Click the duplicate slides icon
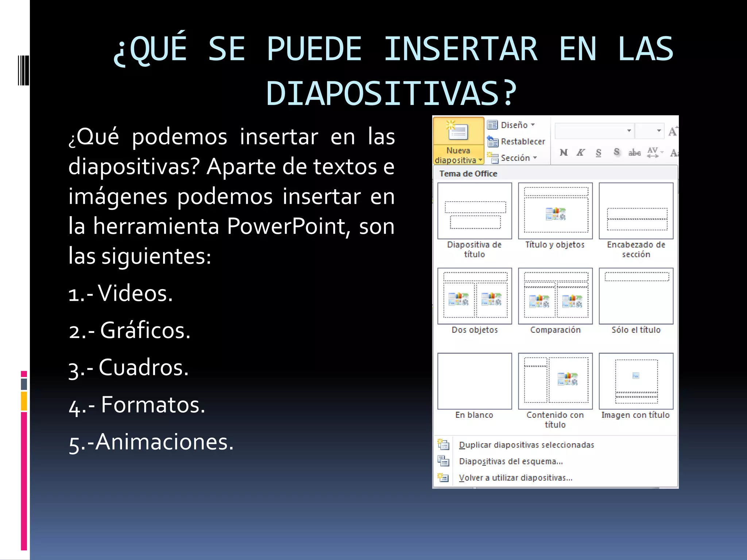 pyautogui.click(x=443, y=444)
